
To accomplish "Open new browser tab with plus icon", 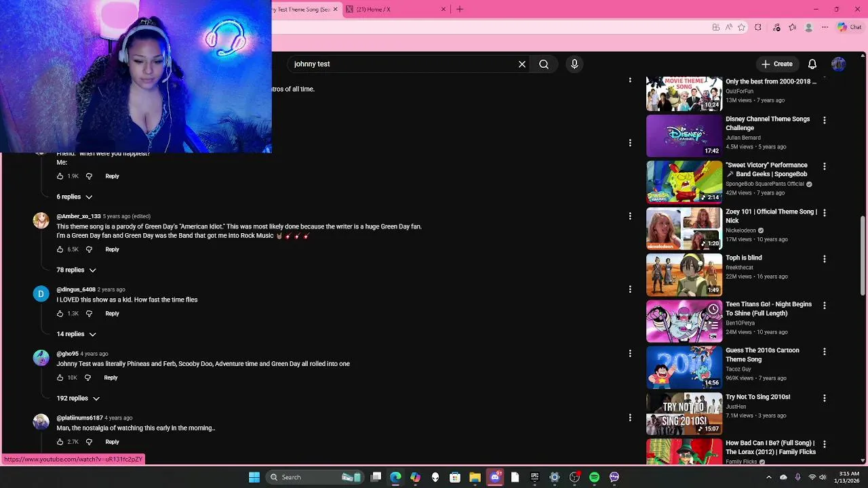I will click(x=460, y=9).
